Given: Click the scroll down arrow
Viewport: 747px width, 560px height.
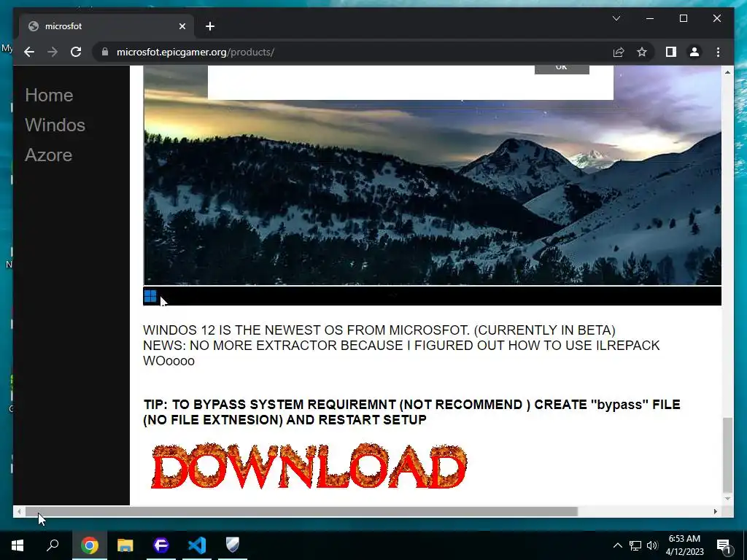Looking at the screenshot, I should click(x=727, y=499).
